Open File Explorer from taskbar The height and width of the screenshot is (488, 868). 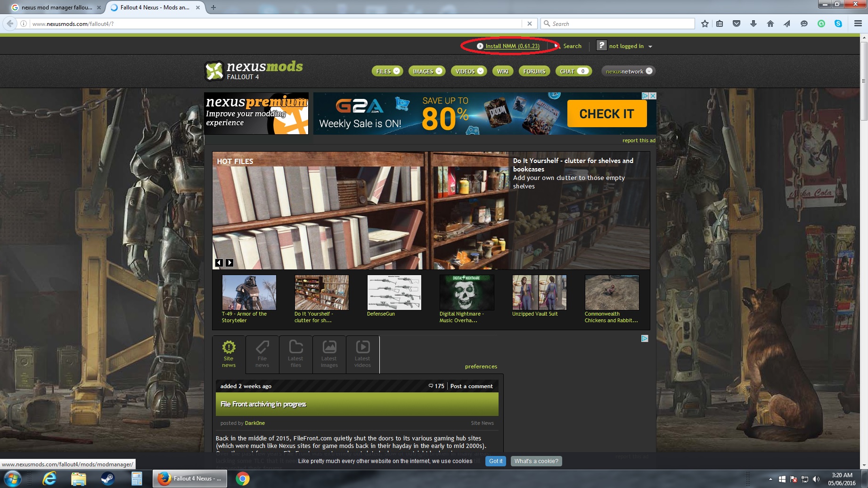(78, 479)
